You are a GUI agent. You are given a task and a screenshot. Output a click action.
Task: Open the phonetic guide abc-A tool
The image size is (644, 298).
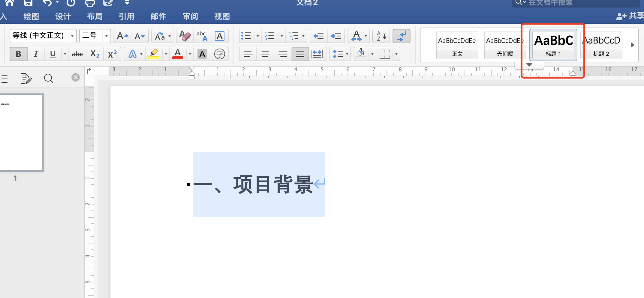[x=202, y=36]
